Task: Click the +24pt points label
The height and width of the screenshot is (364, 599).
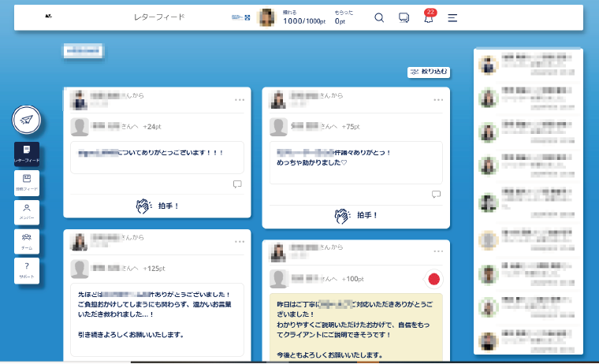Action: [x=152, y=127]
